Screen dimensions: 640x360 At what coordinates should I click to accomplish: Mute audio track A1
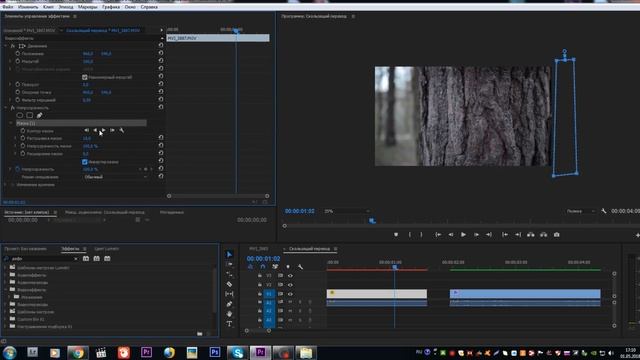[x=290, y=302]
